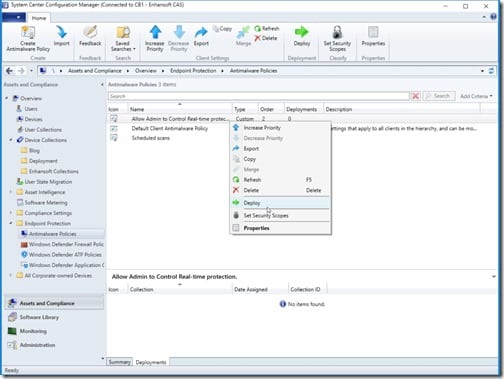Click Endpoint Protection breadcrumb
This screenshot has height=379, width=504.
[193, 71]
